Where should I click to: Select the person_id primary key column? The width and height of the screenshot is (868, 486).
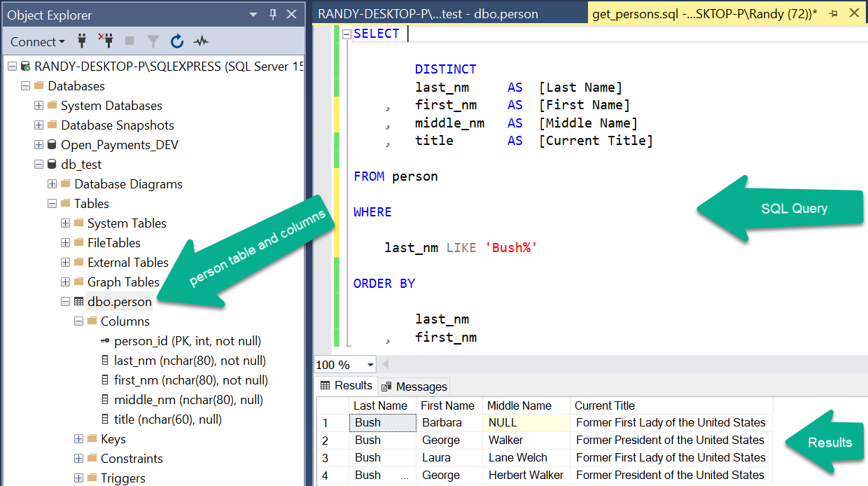click(187, 341)
